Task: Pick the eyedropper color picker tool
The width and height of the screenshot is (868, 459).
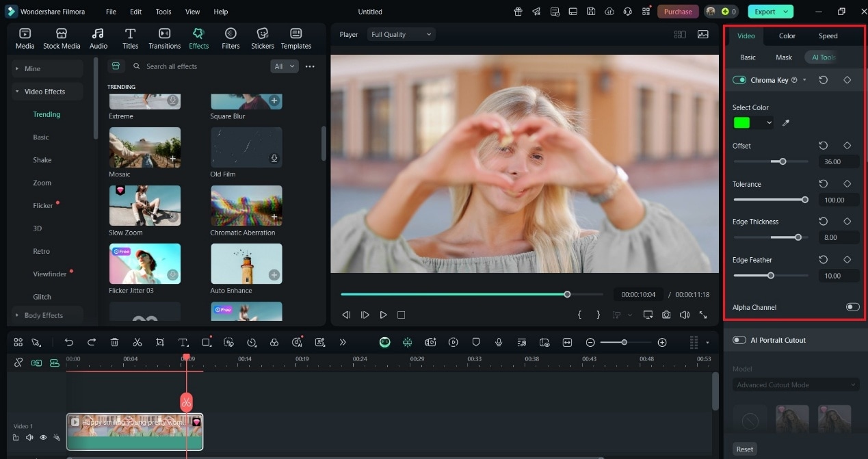Action: 786,123
